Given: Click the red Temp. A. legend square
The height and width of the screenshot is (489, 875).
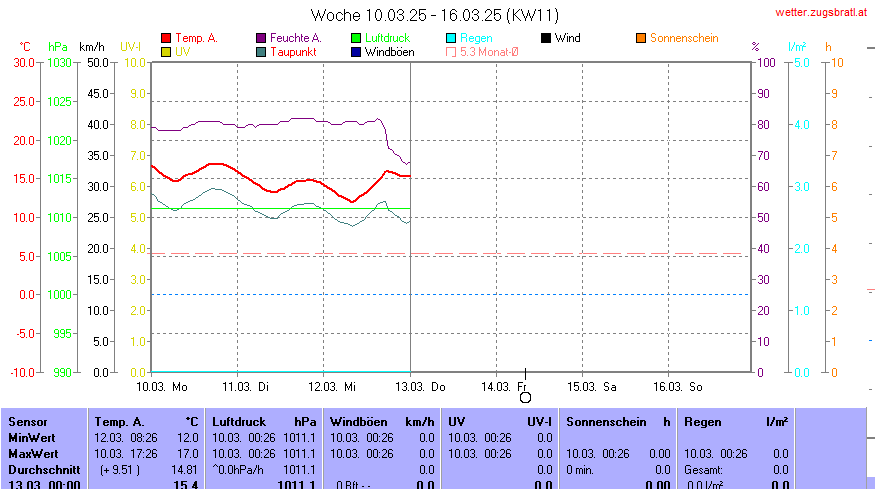Looking at the screenshot, I should 166,38.
